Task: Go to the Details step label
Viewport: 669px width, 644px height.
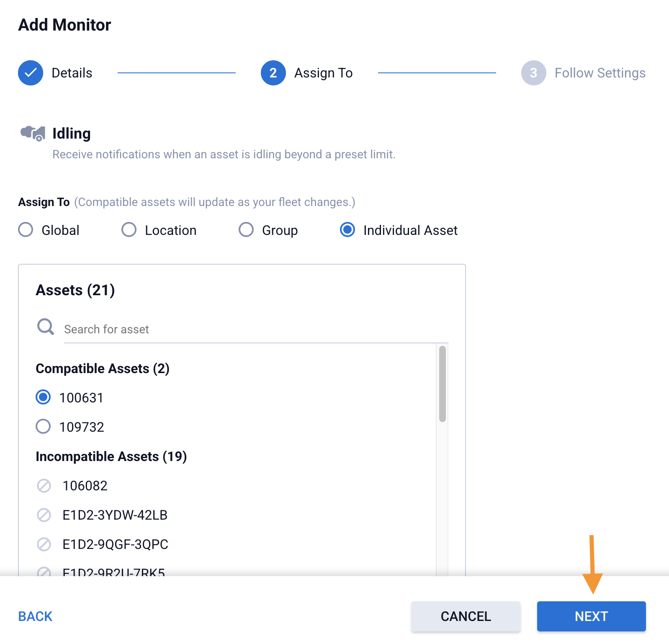Action: click(72, 73)
